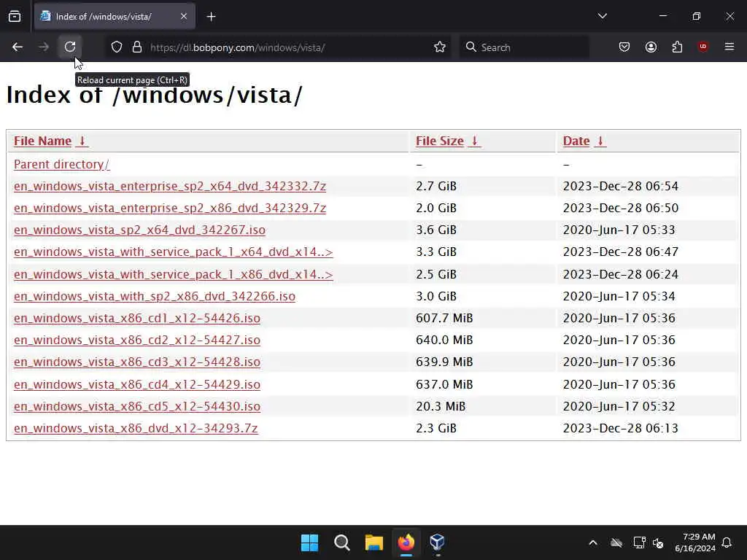Open a new tab with plus
Viewport: 747px width, 560px height.
click(211, 17)
